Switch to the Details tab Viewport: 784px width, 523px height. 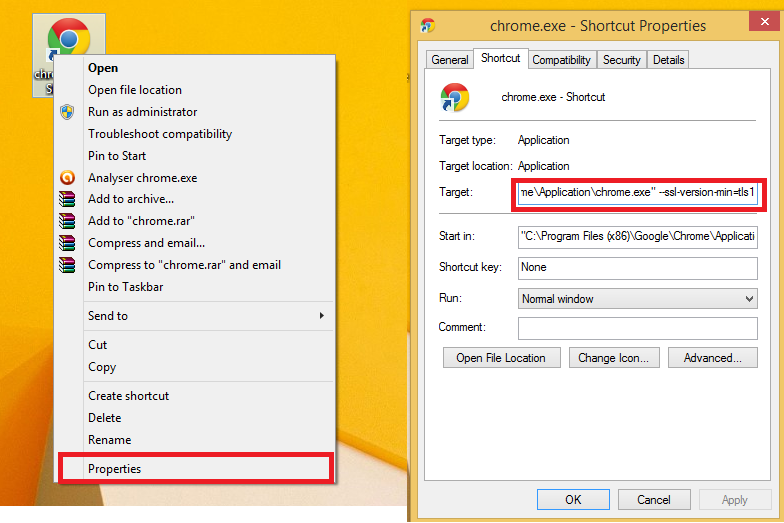click(668, 60)
